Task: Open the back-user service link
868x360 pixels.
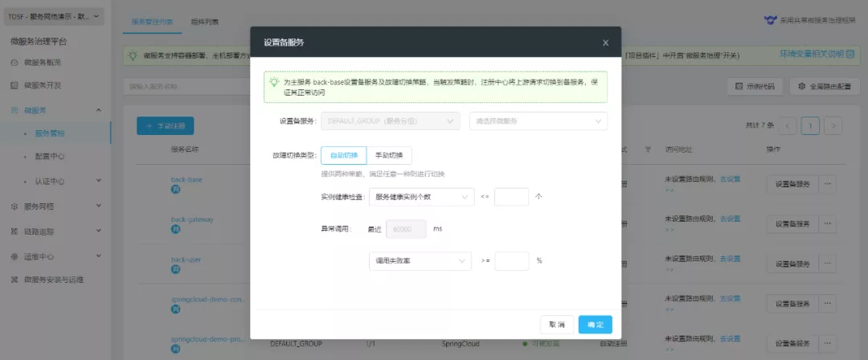Action: [x=186, y=260]
